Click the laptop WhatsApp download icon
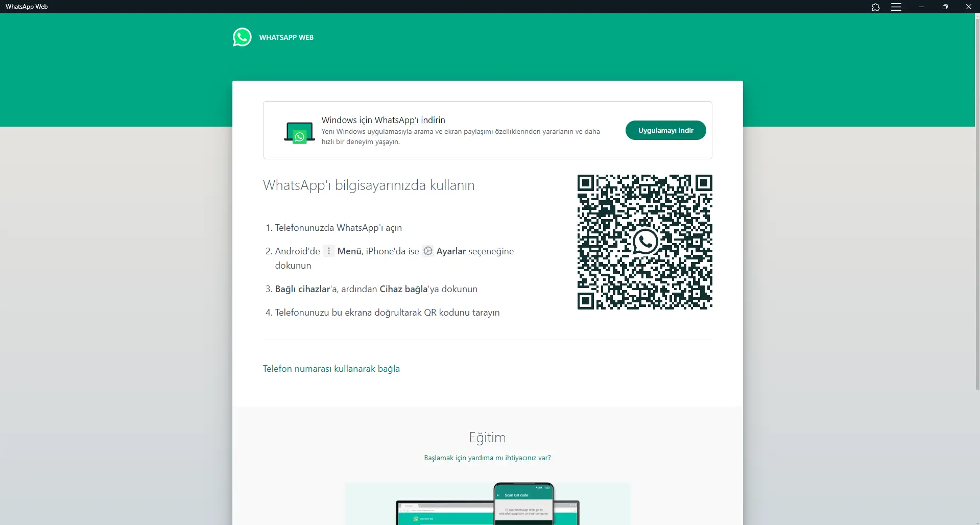The height and width of the screenshot is (525, 980). coord(299,133)
